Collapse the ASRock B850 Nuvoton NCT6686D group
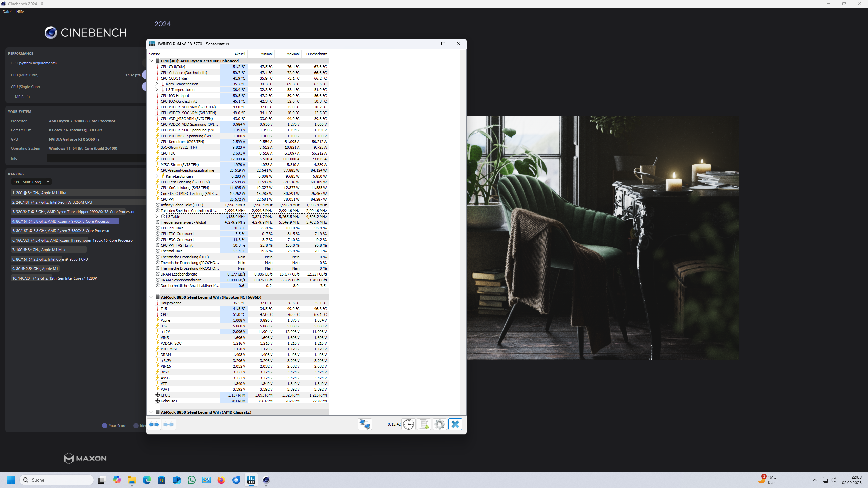Image resolution: width=868 pixels, height=488 pixels. click(x=151, y=297)
